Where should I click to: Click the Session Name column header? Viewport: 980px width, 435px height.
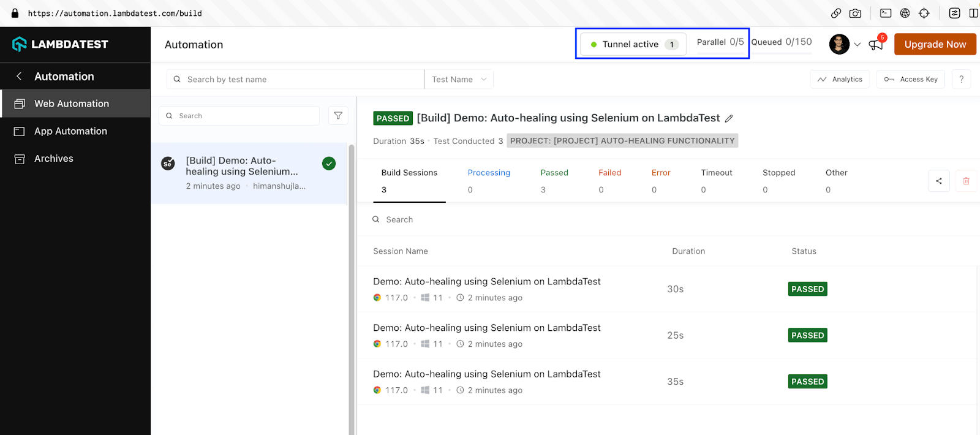(x=401, y=251)
